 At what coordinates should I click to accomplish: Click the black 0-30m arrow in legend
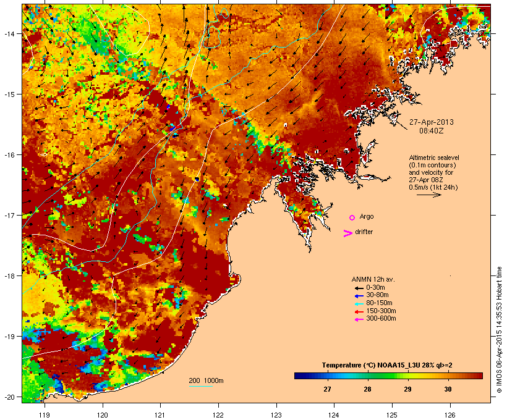[x=359, y=288]
